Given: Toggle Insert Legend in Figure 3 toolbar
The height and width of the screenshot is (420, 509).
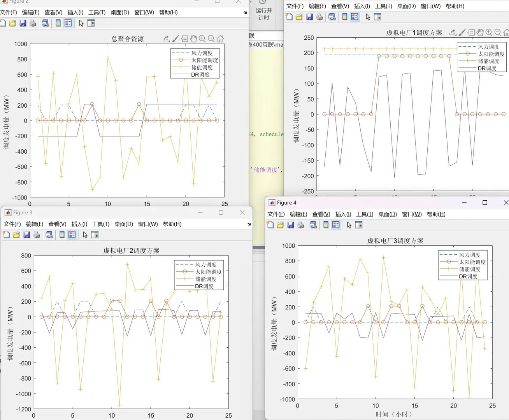Looking at the screenshot, I should point(72,235).
